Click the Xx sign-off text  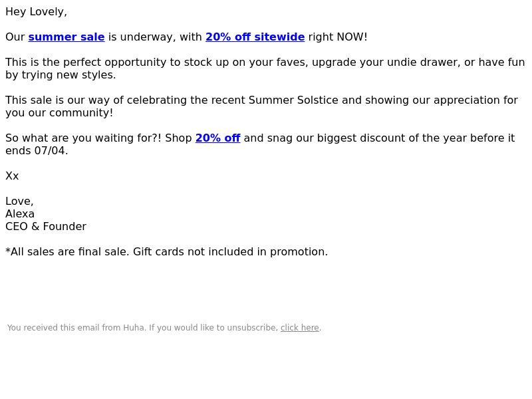pyautogui.click(x=12, y=176)
